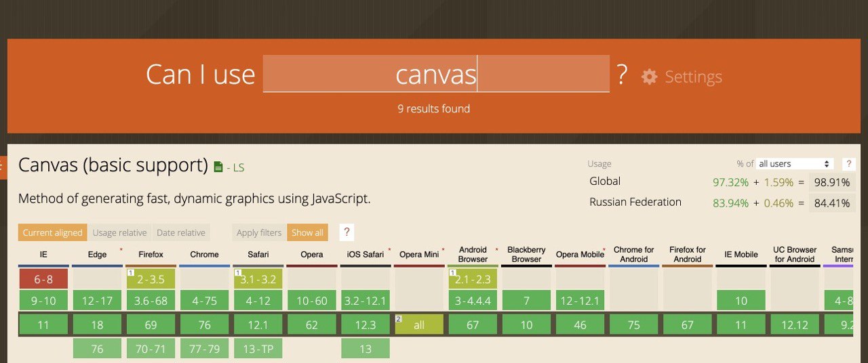Click the IE Mobile column header
868x363 pixels.
[x=741, y=255]
